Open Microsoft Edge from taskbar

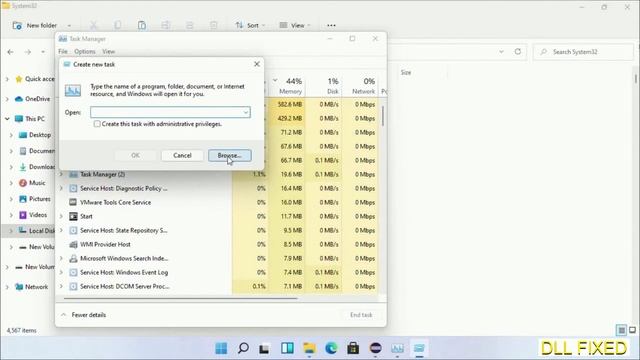(331, 348)
